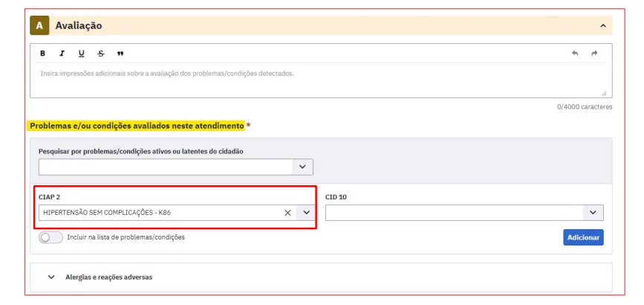Click the 'Incluir na lista de problemas/condições' label

[126, 237]
